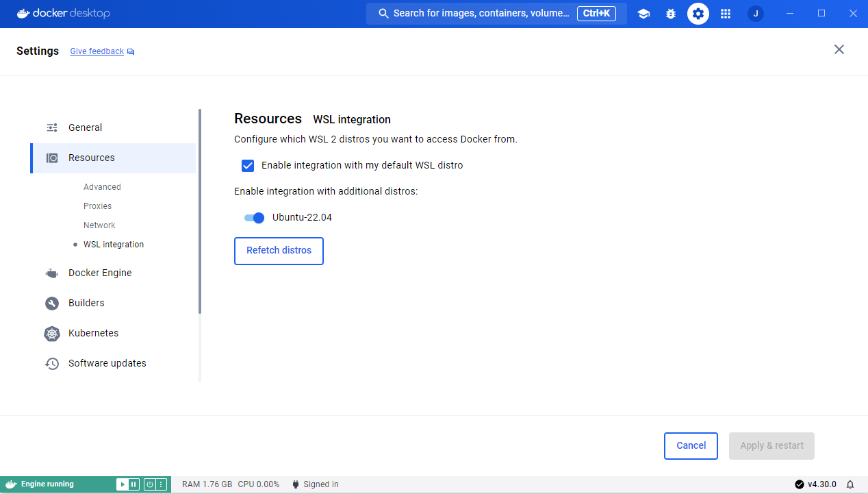
Task: Open Troubleshoot with the bug icon
Action: [x=671, y=13]
